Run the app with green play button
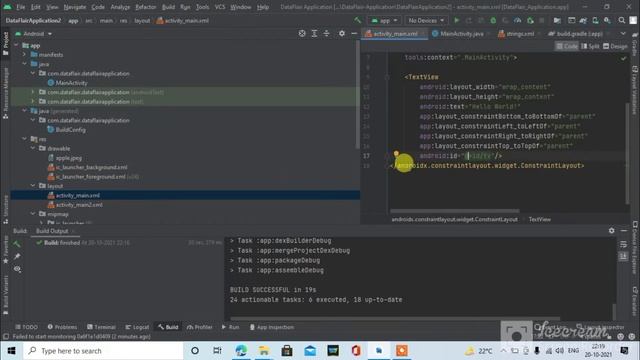 (456, 20)
